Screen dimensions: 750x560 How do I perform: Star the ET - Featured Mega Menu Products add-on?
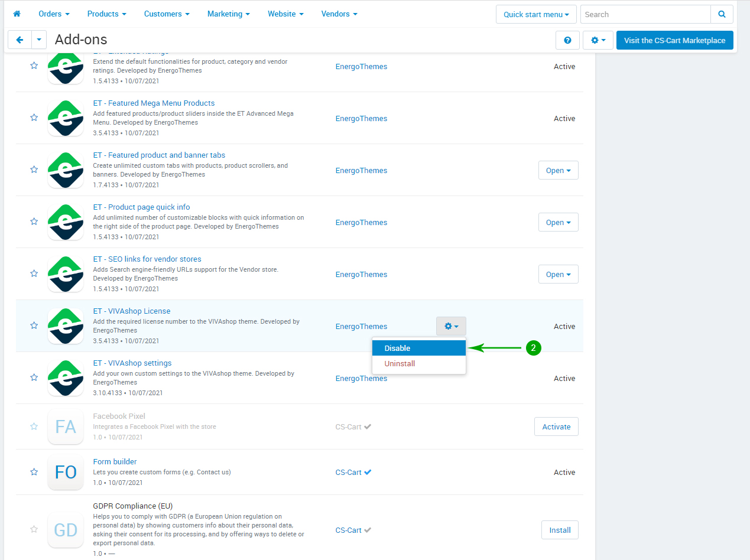(34, 118)
